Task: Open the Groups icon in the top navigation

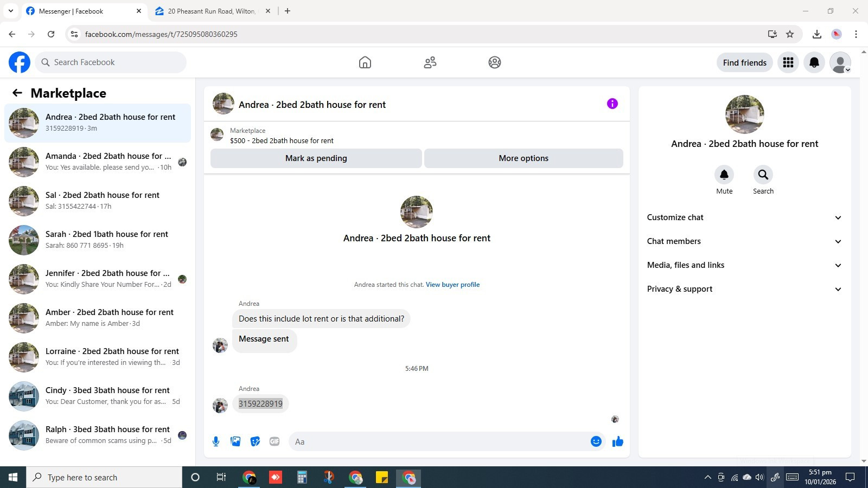Action: pyautogui.click(x=495, y=62)
